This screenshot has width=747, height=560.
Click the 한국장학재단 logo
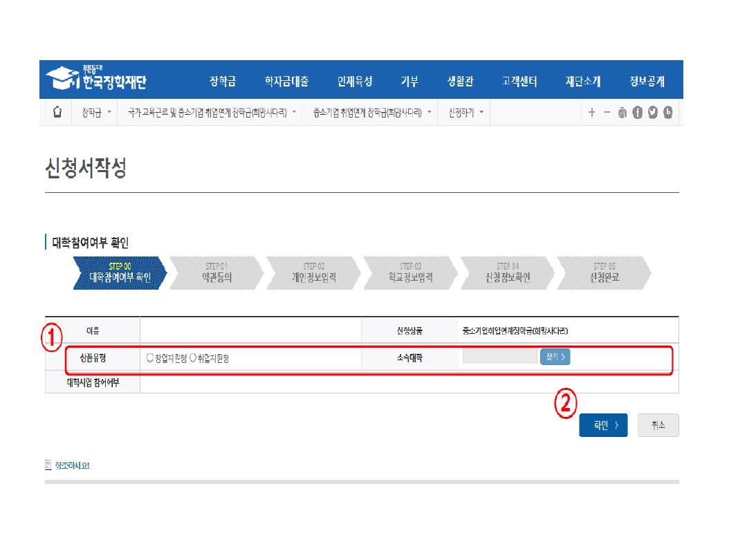click(x=96, y=80)
